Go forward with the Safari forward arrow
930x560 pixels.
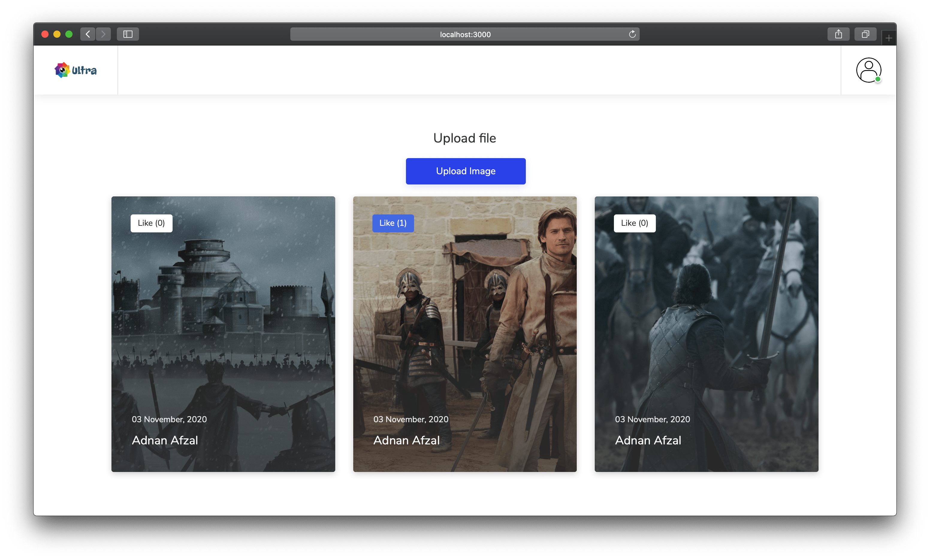tap(103, 34)
